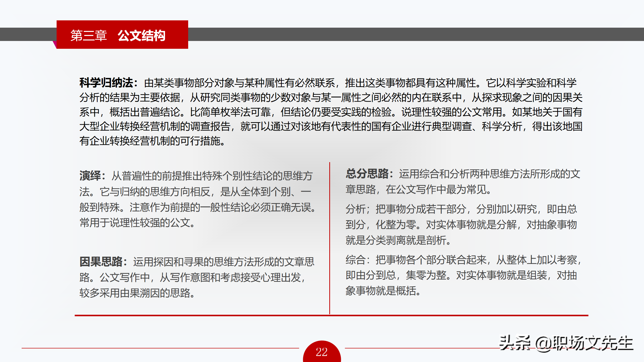This screenshot has width=644, height=362.
Task: Click the last line ending '可行措施。'
Action: pos(152,141)
